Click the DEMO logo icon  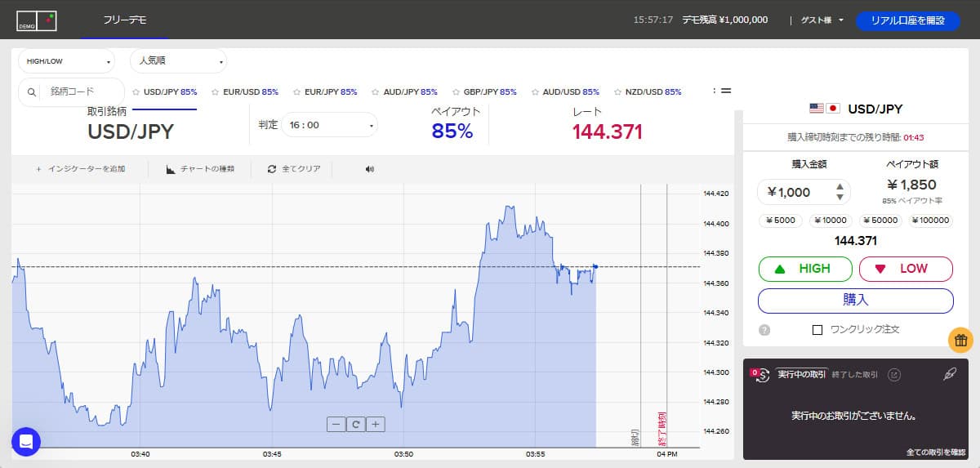point(37,21)
